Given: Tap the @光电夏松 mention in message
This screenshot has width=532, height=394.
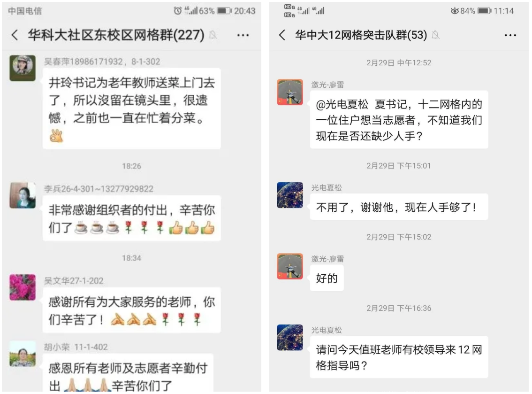Looking at the screenshot, I should pos(342,105).
